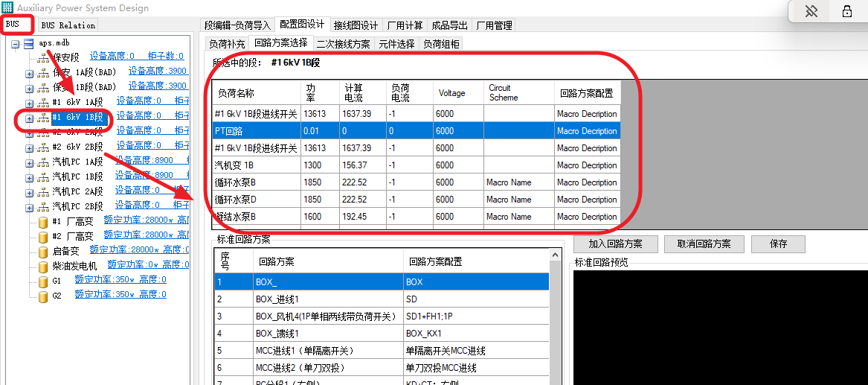Click the 负荷名称 column header
The width and height of the screenshot is (868, 385).
pyautogui.click(x=257, y=93)
